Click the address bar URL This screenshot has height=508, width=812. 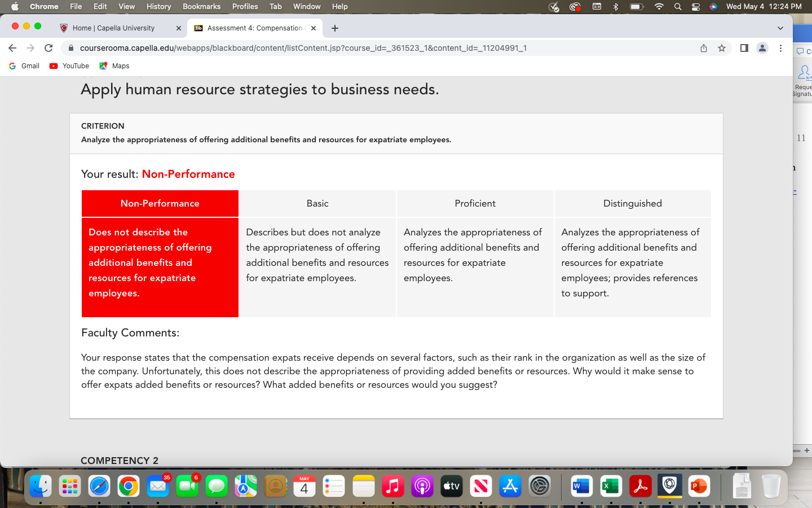pyautogui.click(x=303, y=48)
